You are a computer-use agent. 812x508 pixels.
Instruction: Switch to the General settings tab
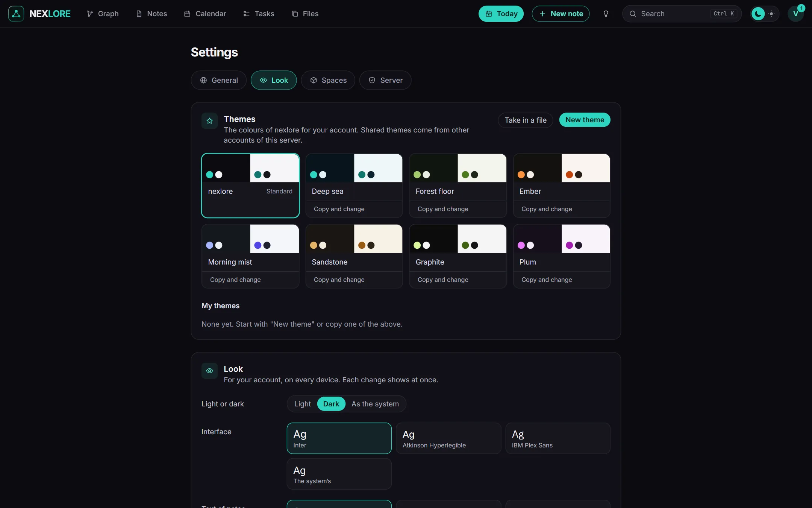[219, 80]
